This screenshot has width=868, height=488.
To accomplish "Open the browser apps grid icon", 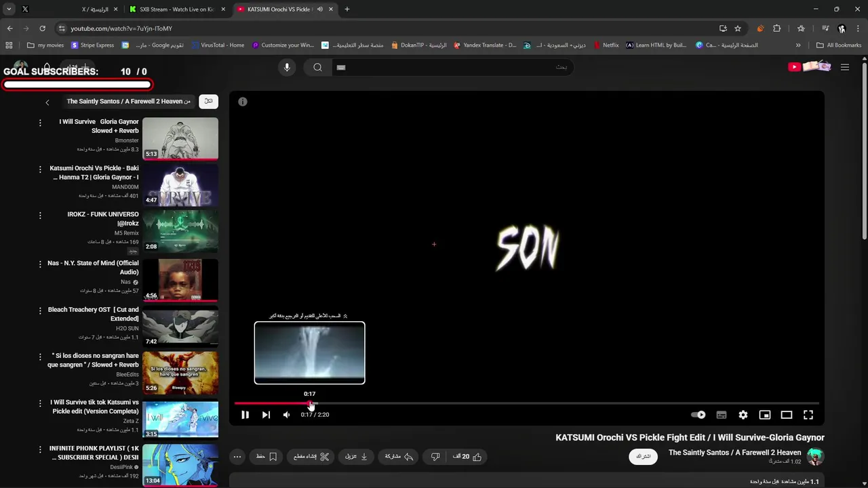I will pyautogui.click(x=9, y=45).
